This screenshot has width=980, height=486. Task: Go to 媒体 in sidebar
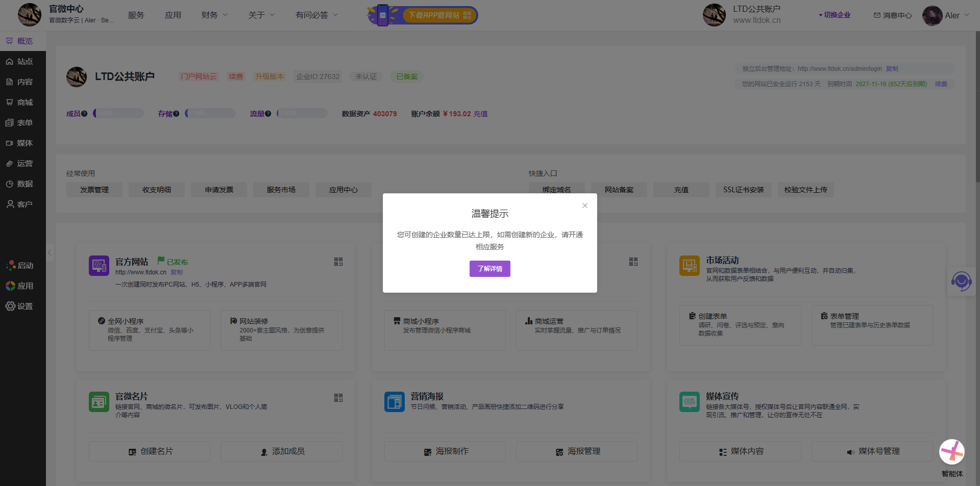click(x=23, y=143)
